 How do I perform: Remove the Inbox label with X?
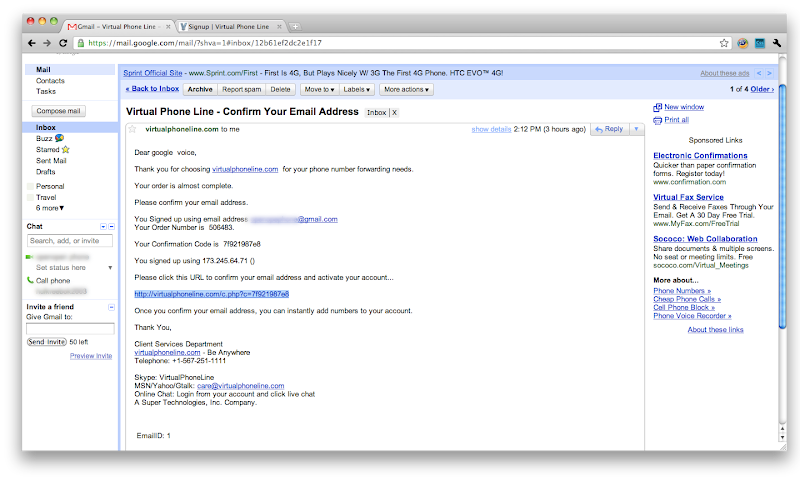pos(394,113)
